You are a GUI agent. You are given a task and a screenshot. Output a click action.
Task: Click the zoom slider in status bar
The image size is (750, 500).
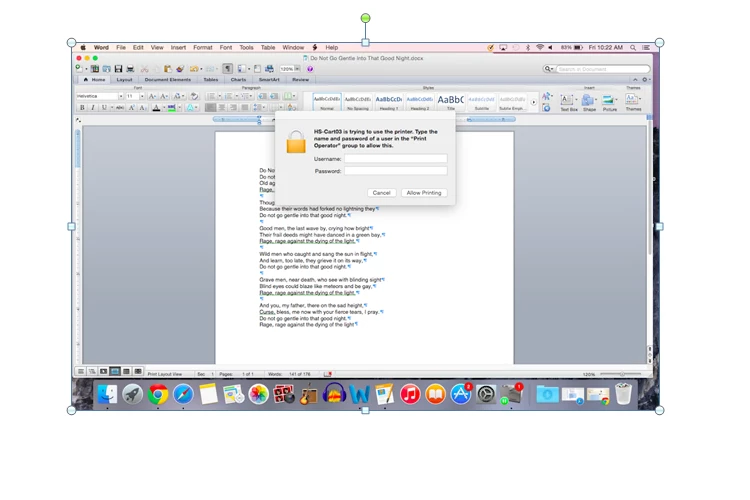[621, 374]
